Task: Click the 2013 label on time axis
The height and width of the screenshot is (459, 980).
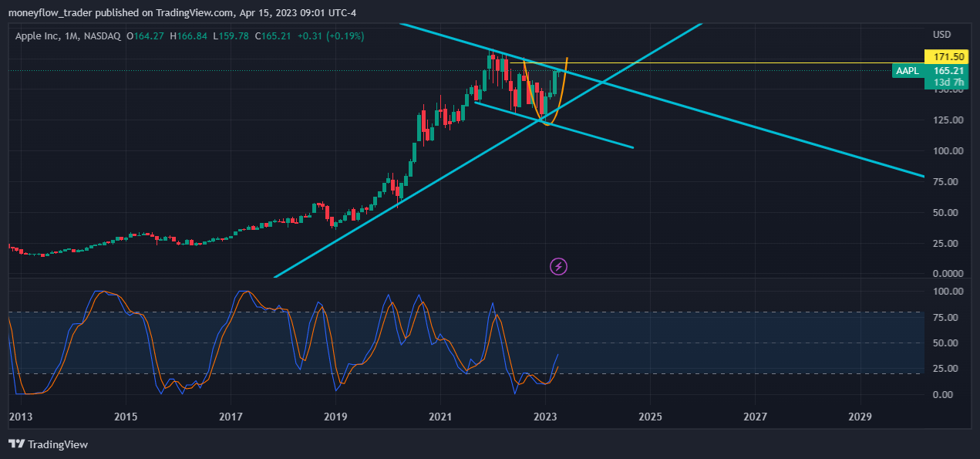Action: pos(21,417)
